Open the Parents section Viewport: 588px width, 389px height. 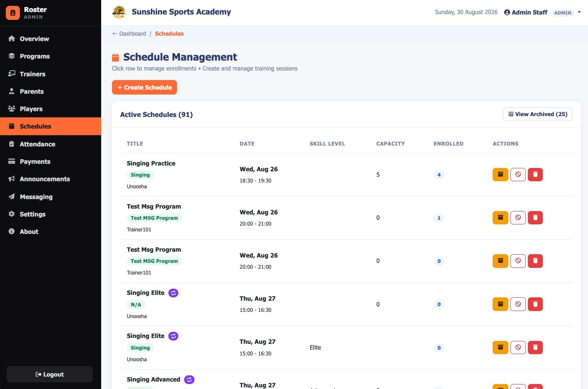pyautogui.click(x=51, y=91)
